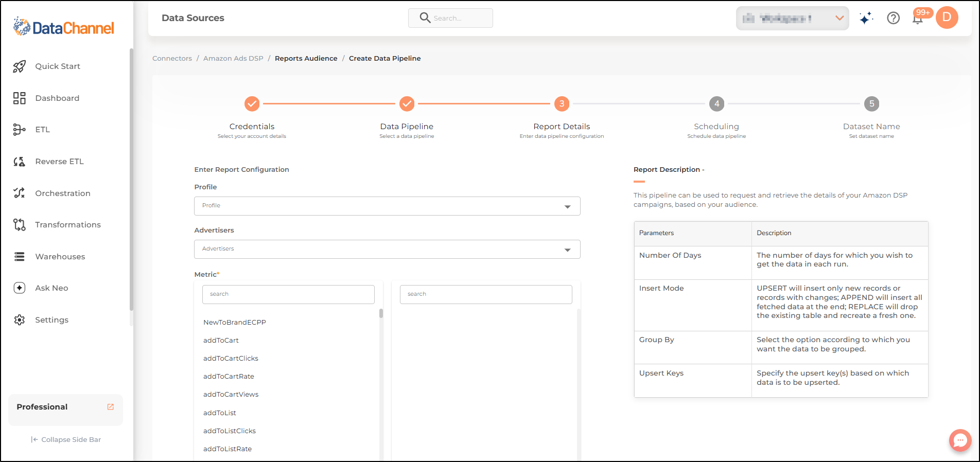Click Create Data Pipeline breadcrumb text

pos(384,59)
